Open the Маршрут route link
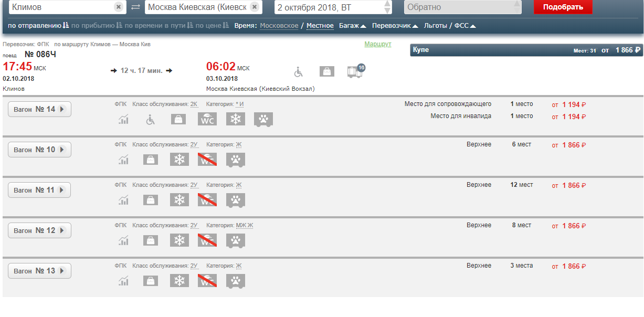644x317 pixels. pyautogui.click(x=378, y=44)
